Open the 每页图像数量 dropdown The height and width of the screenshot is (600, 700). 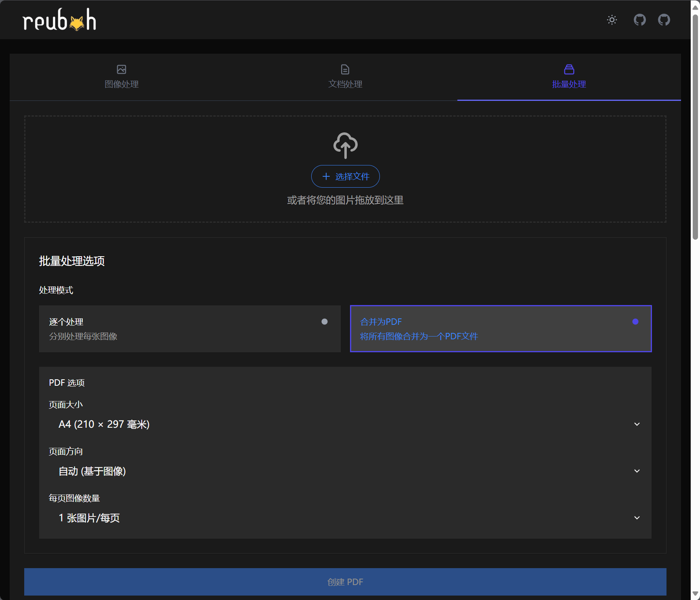(345, 518)
